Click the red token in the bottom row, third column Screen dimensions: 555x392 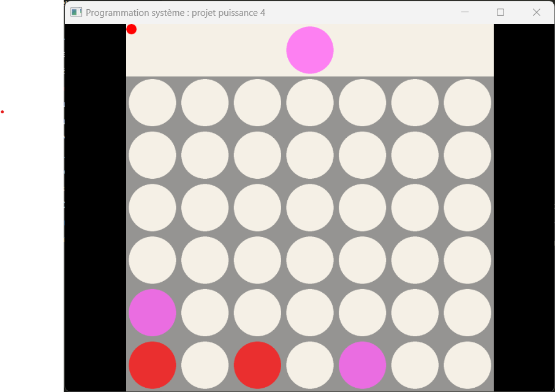[257, 365]
